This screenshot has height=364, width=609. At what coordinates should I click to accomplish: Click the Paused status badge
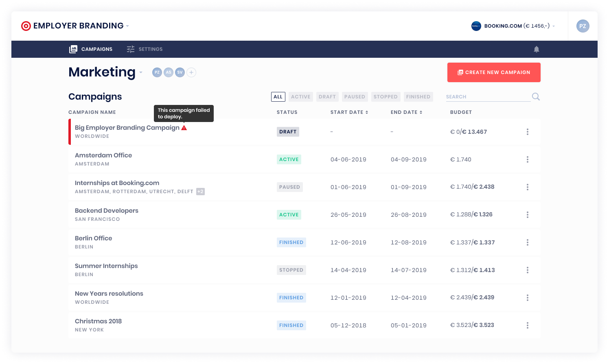point(290,187)
